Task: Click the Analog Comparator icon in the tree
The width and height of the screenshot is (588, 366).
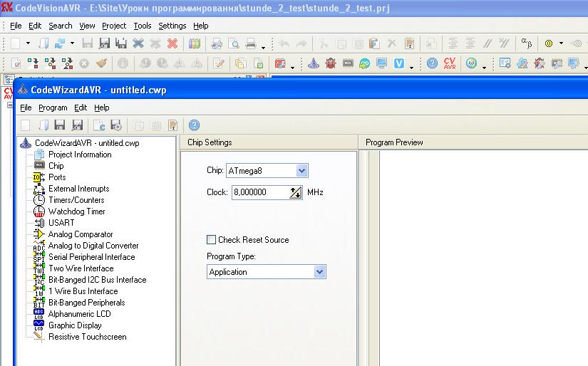Action: click(39, 234)
